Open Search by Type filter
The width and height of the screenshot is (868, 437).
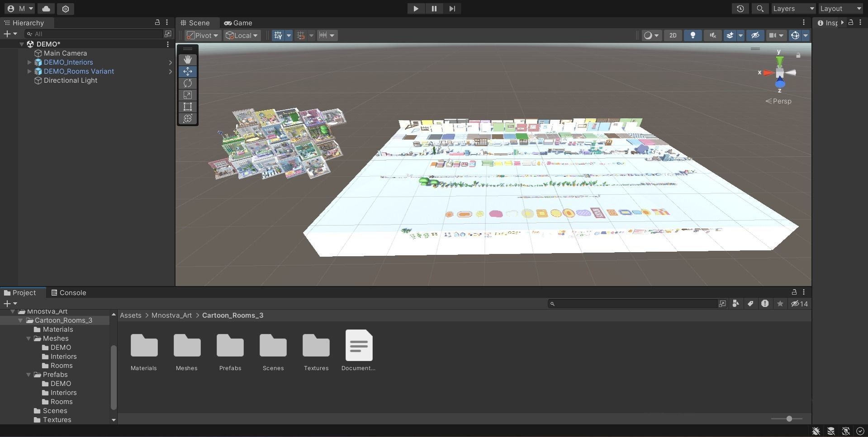[736, 304]
